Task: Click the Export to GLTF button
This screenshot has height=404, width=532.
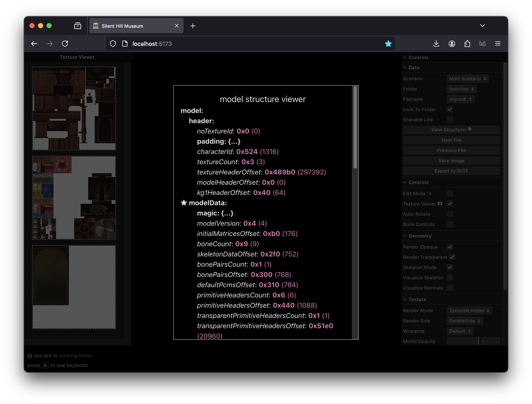Action: [451, 171]
